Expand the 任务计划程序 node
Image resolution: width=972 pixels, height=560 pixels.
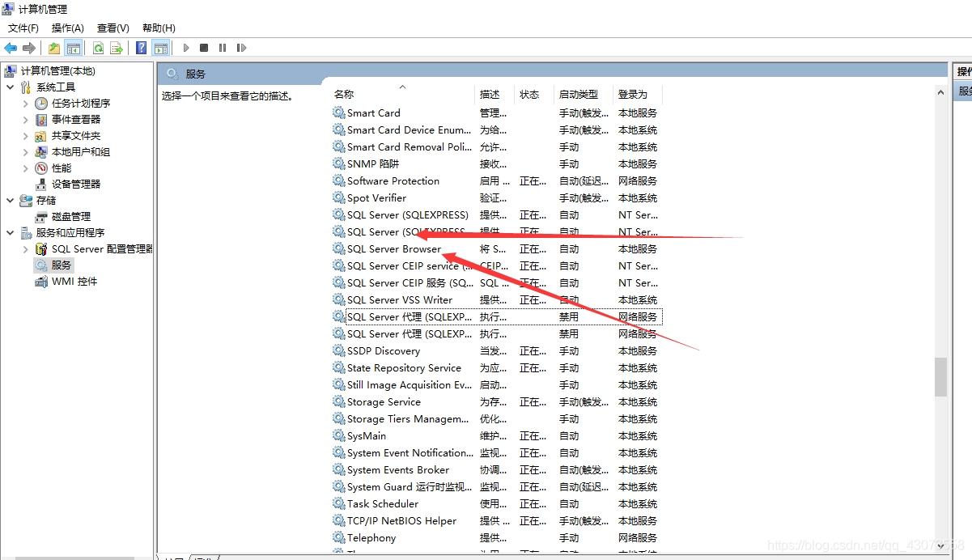pyautogui.click(x=26, y=104)
